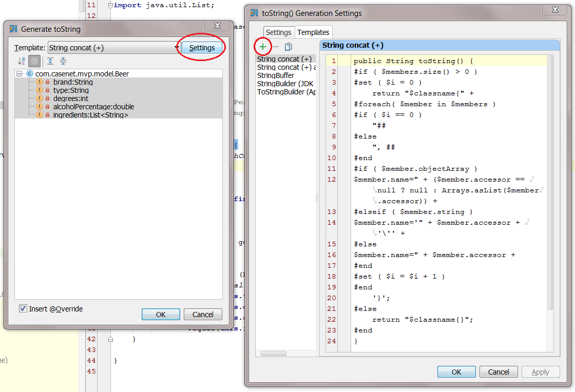Click OK in Generation Settings dialog
The height and width of the screenshot is (392, 575).
pyautogui.click(x=456, y=372)
